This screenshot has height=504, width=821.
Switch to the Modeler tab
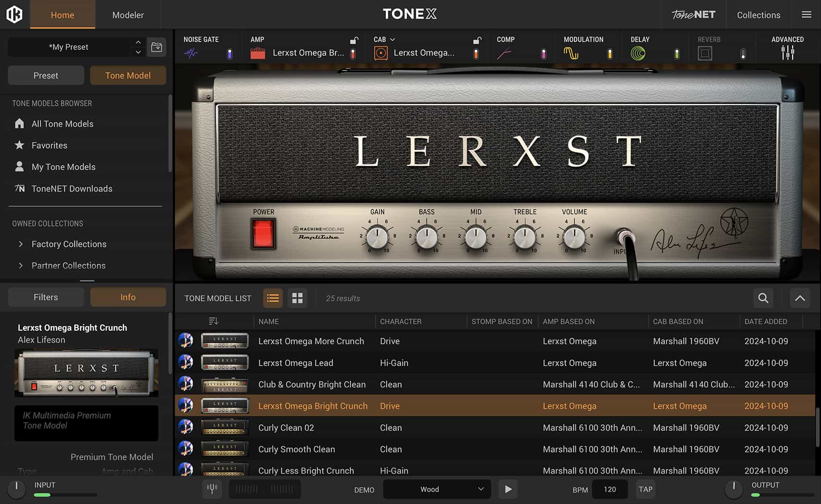(128, 15)
